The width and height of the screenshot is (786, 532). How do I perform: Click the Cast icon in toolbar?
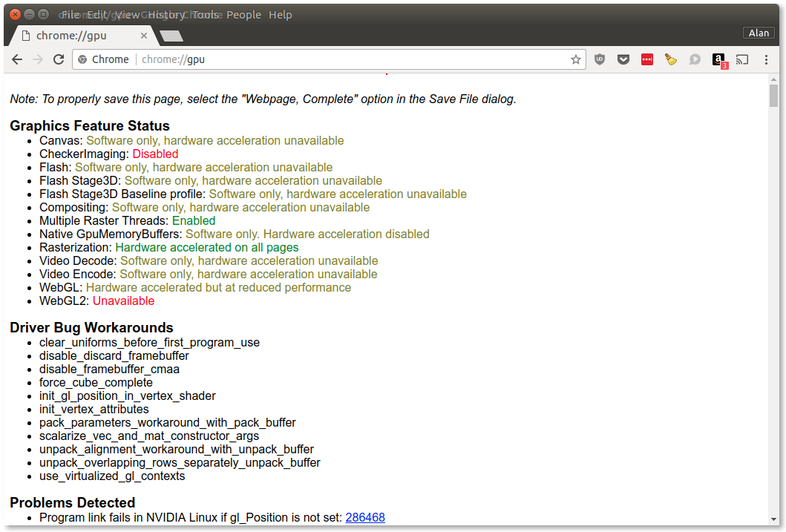(742, 59)
